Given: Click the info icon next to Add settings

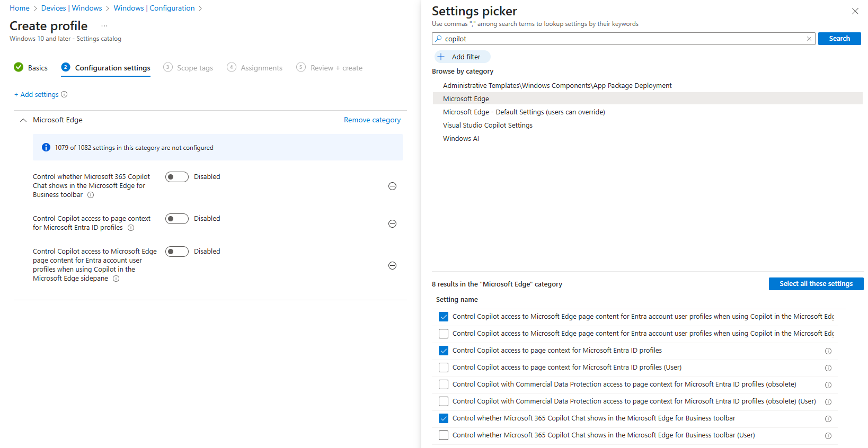Looking at the screenshot, I should pyautogui.click(x=64, y=95).
